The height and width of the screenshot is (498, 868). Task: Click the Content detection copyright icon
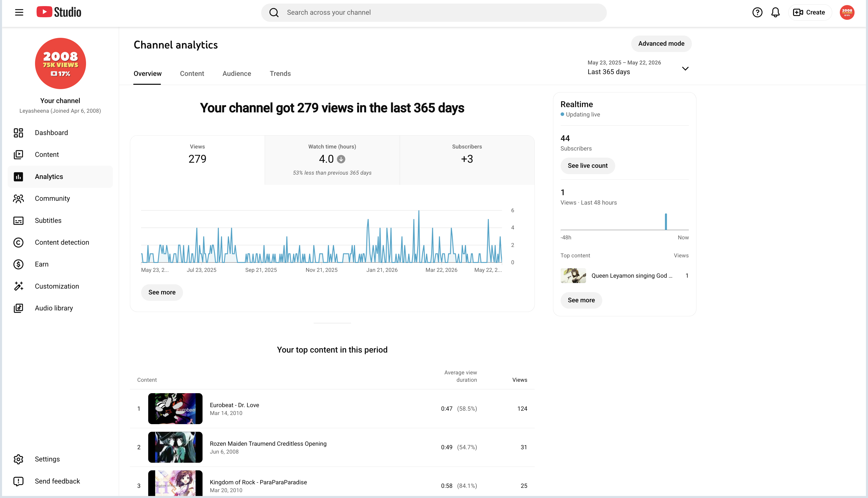click(x=19, y=242)
